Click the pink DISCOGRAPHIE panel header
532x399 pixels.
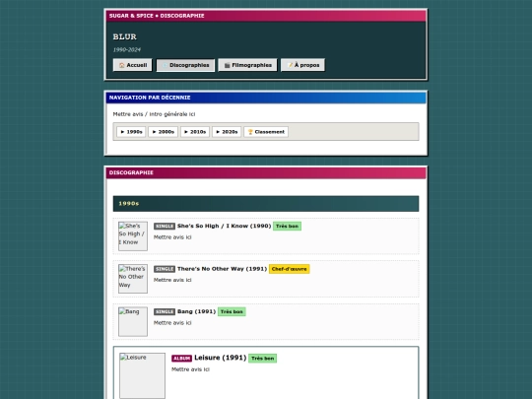[x=266, y=172]
